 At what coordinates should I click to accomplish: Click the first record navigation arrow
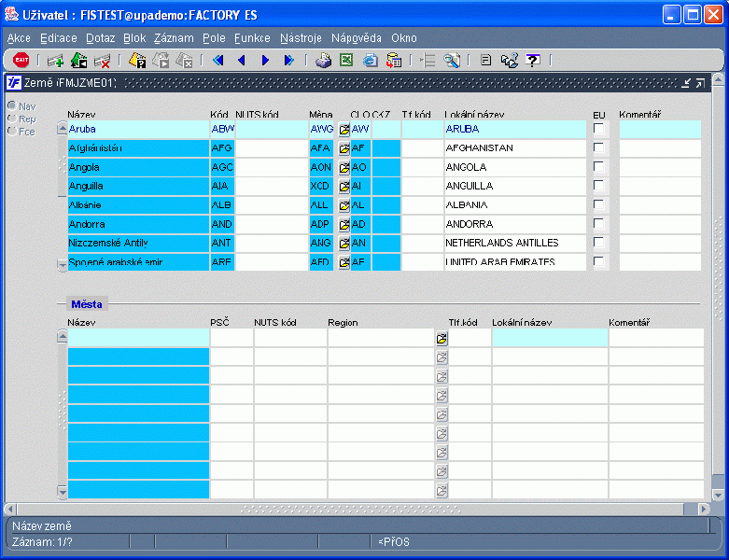coord(218,60)
